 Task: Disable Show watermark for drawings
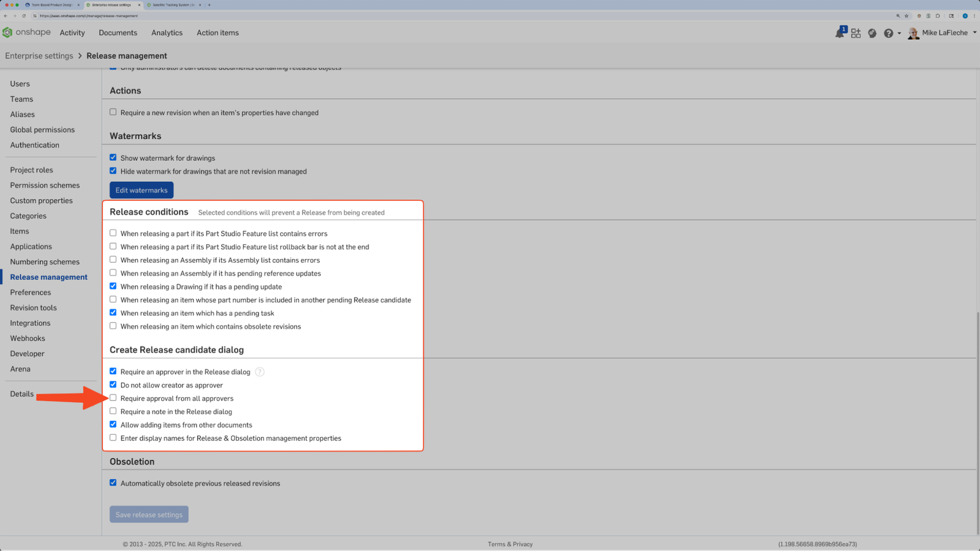[113, 157]
